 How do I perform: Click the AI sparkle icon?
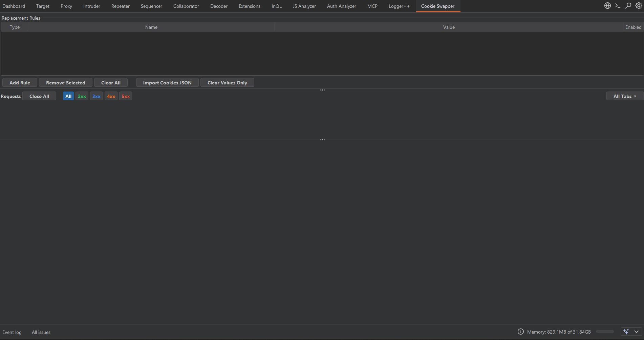626,332
